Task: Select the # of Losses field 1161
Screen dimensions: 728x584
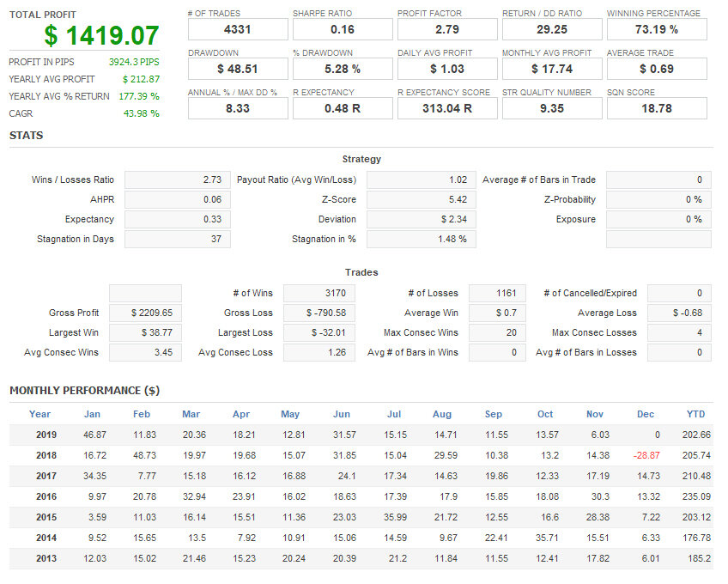Action: tap(497, 293)
